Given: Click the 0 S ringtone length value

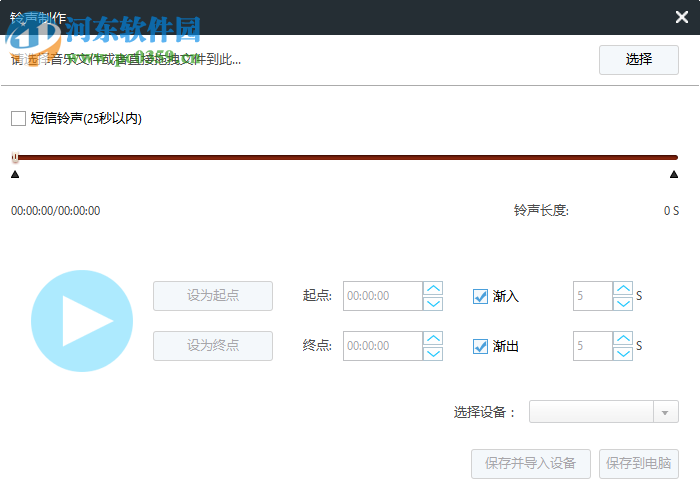Looking at the screenshot, I should tap(671, 211).
